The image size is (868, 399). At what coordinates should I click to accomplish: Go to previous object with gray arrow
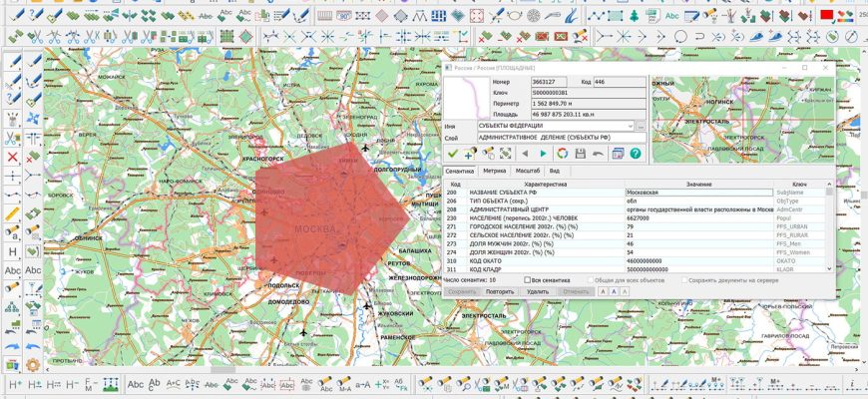click(x=527, y=153)
